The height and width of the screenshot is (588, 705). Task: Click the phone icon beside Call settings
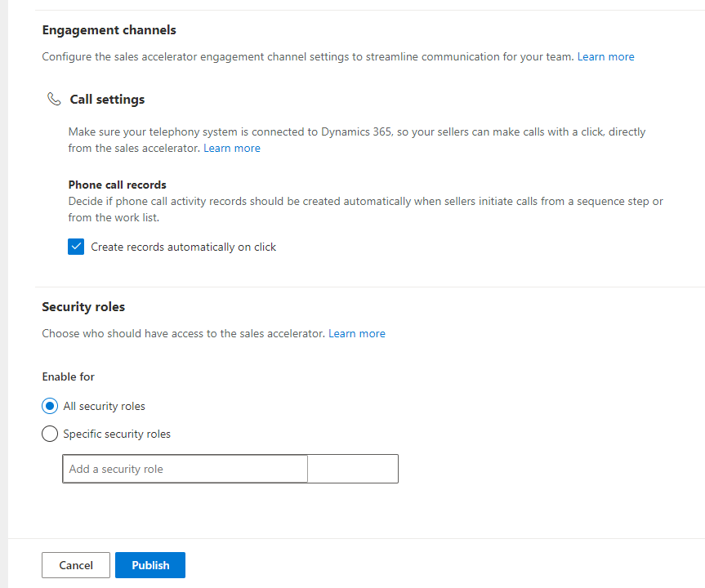click(x=54, y=99)
